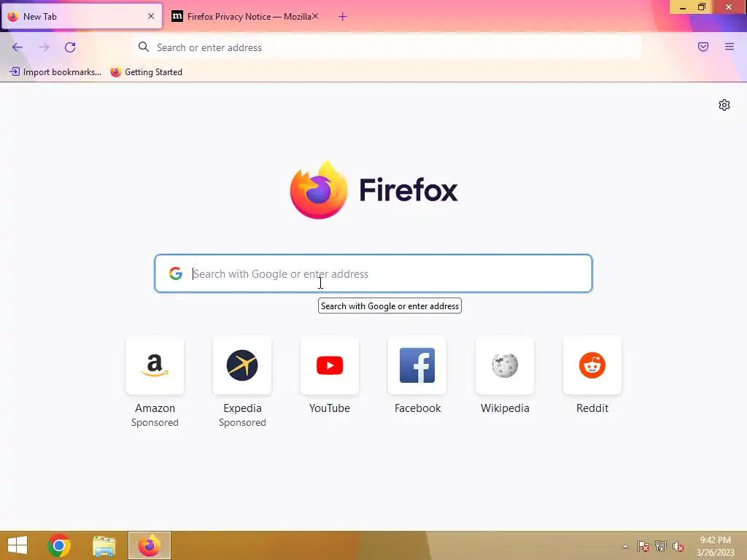The width and height of the screenshot is (747, 560).
Task: Click the Google search box on page
Action: point(373,273)
